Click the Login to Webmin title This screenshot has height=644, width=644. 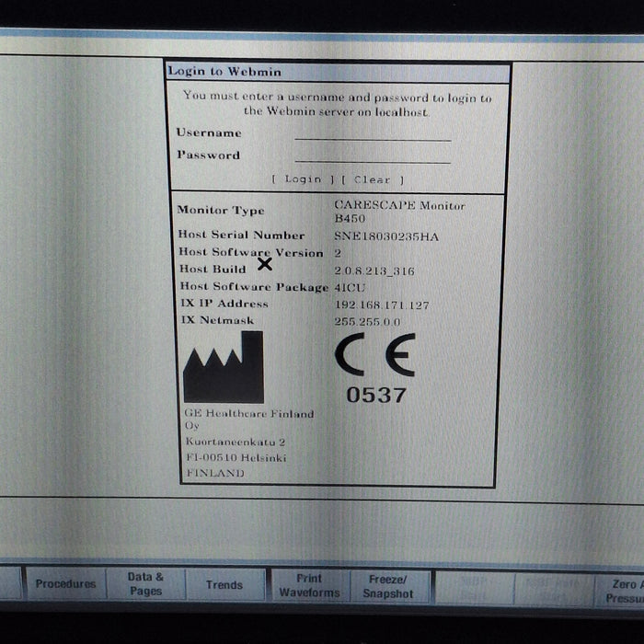tap(224, 72)
